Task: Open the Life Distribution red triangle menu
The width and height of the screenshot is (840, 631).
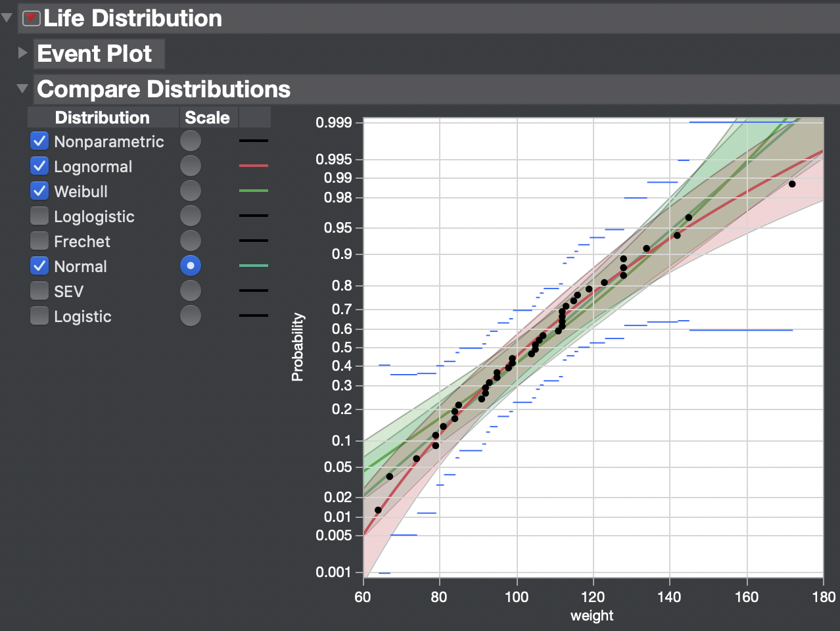Action: coord(30,18)
